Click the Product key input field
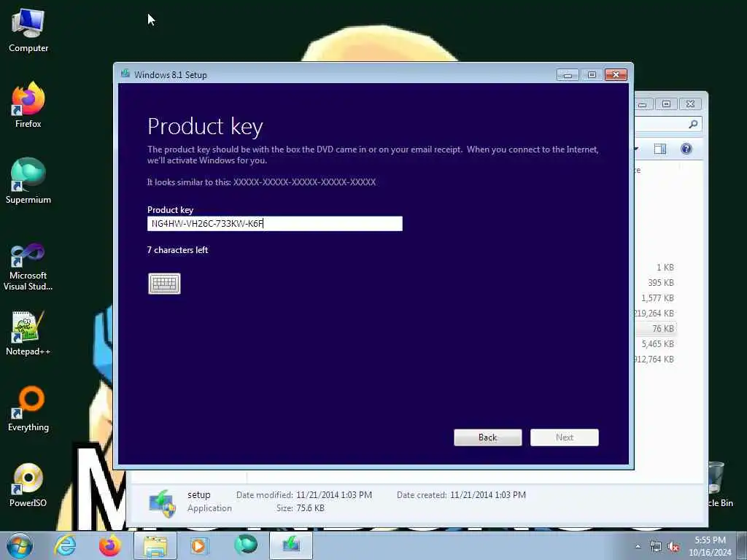Viewport: 747px width, 560px height. pyautogui.click(x=275, y=223)
